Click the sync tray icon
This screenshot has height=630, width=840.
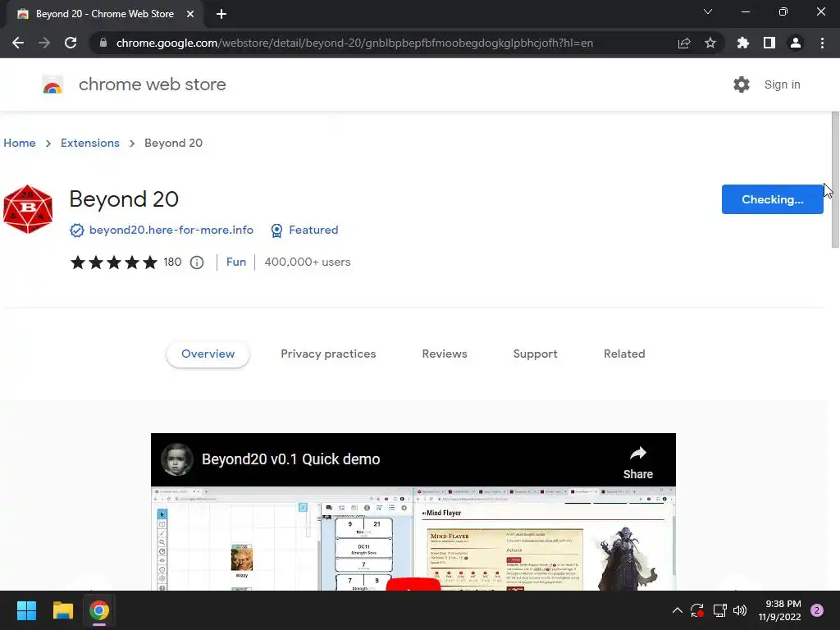[x=697, y=610]
